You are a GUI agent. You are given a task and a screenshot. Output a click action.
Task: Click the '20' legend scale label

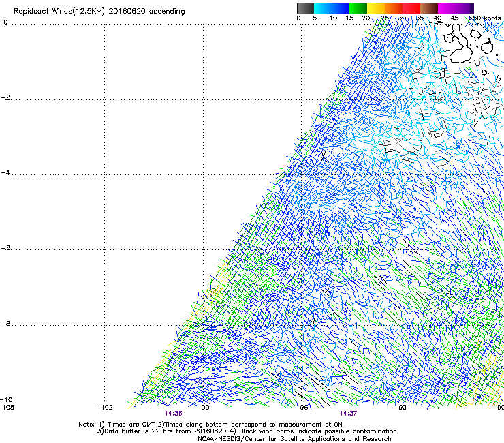coord(366,18)
